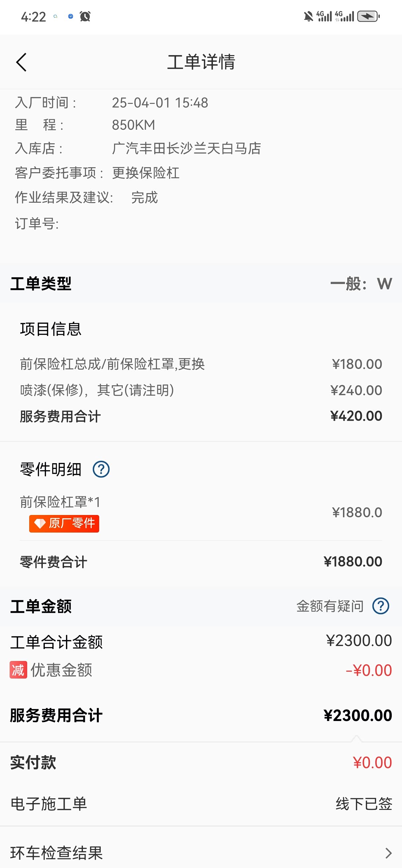Tap the alarm clock status icon
This screenshot has height=868, width=402.
click(85, 16)
